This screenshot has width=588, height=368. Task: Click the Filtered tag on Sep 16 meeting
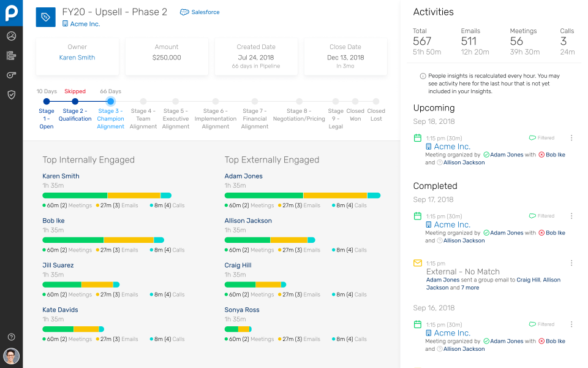tap(541, 324)
